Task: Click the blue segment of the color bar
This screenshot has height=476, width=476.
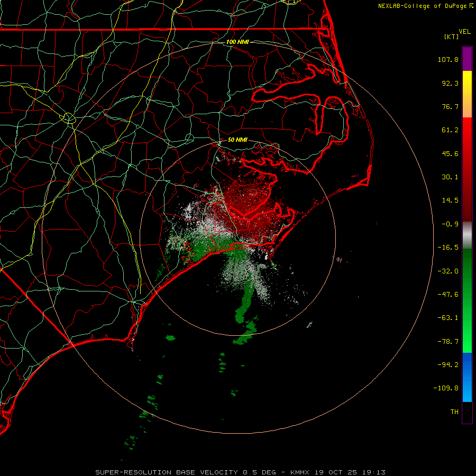Action: (x=467, y=377)
